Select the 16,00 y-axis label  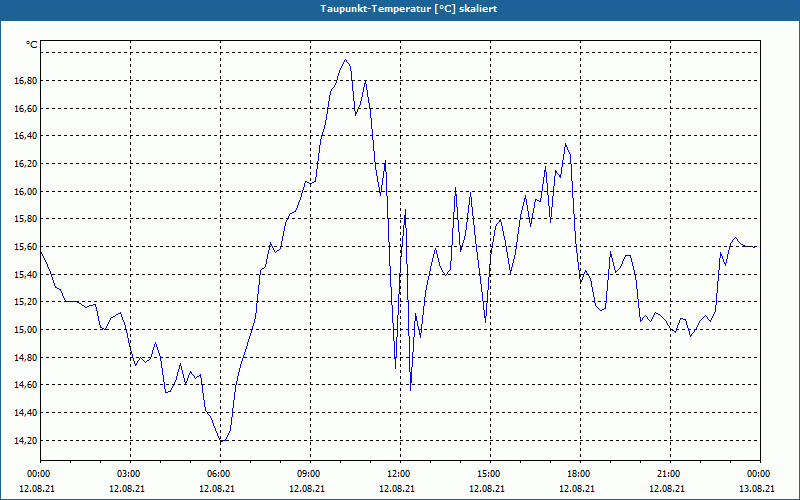click(x=26, y=192)
